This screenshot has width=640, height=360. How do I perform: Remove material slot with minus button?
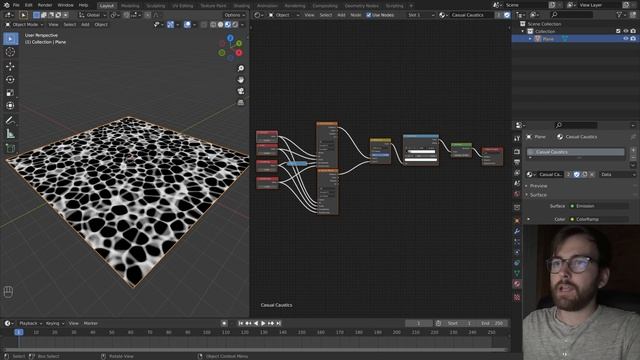[633, 157]
